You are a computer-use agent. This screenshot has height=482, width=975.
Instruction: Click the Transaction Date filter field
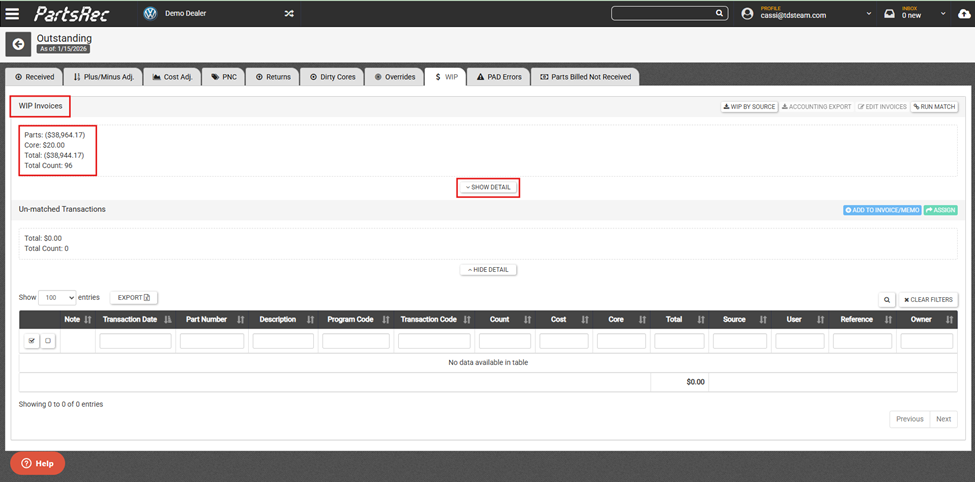click(x=136, y=341)
